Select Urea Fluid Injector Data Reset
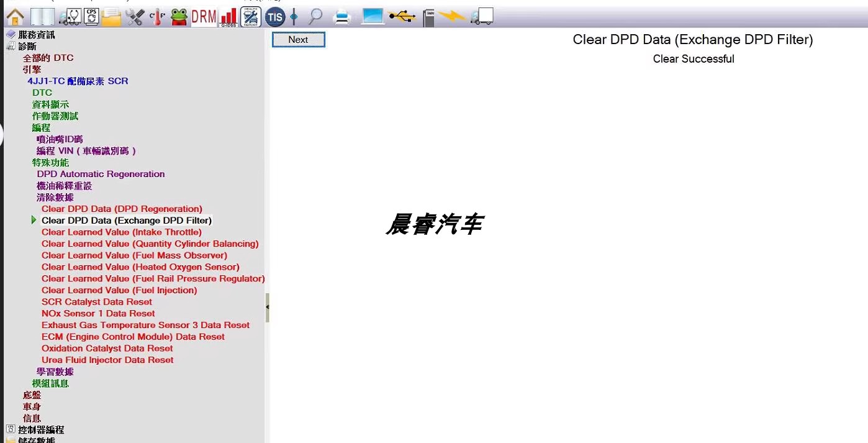This screenshot has height=443, width=868. point(107,360)
